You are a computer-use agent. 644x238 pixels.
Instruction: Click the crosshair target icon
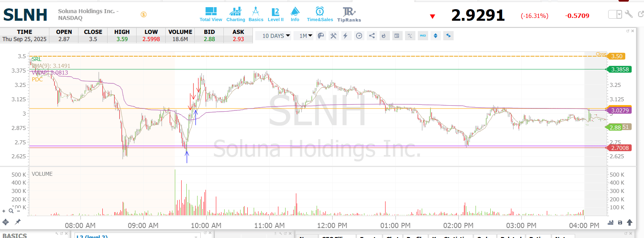click(x=6, y=222)
